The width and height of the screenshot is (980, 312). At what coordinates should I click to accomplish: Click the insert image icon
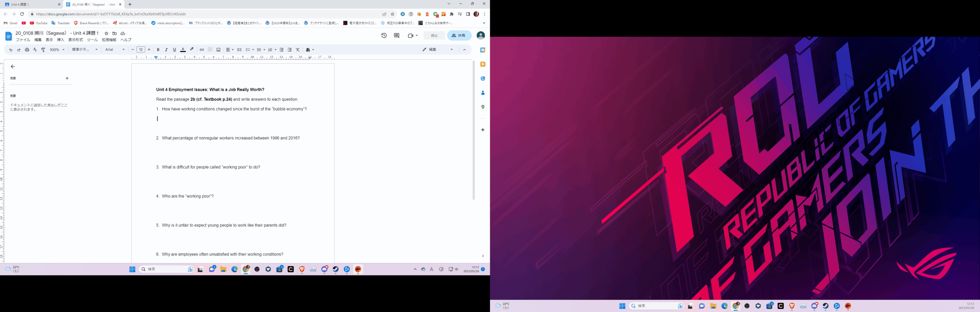tap(219, 50)
